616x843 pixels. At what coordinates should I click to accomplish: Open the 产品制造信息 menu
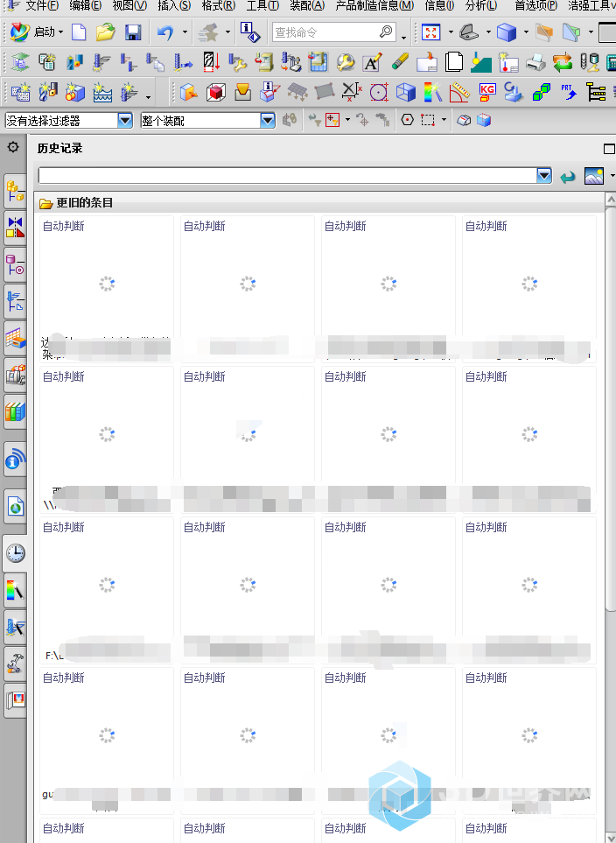374,6
